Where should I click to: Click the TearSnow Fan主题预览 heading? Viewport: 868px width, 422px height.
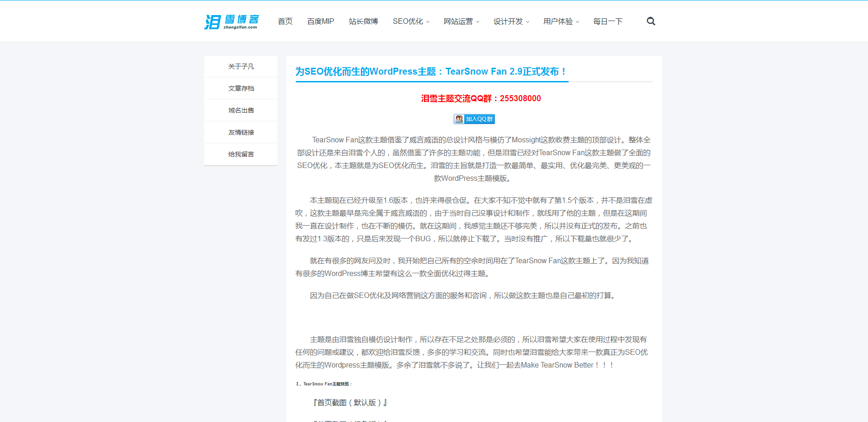coord(324,384)
